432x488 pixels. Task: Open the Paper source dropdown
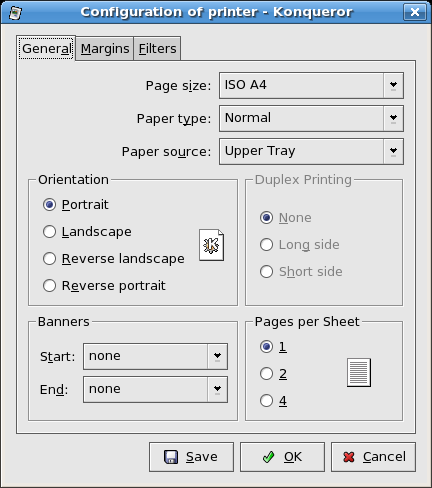click(x=311, y=151)
